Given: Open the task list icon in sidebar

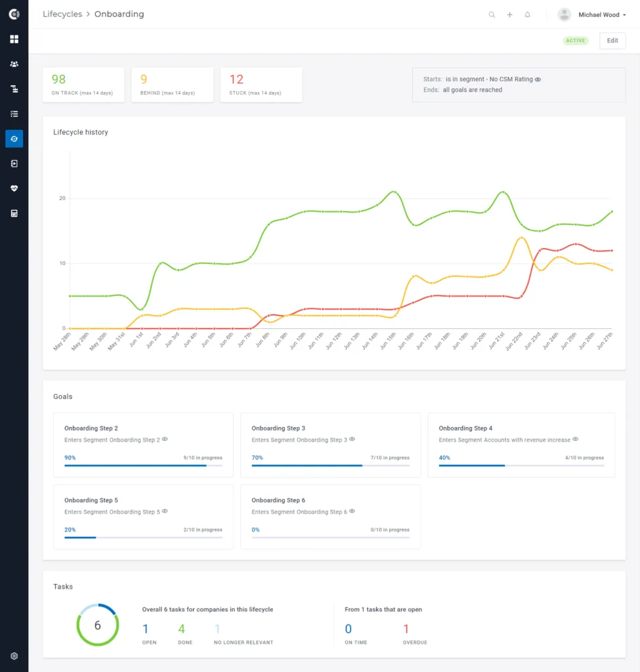Looking at the screenshot, I should [x=14, y=114].
